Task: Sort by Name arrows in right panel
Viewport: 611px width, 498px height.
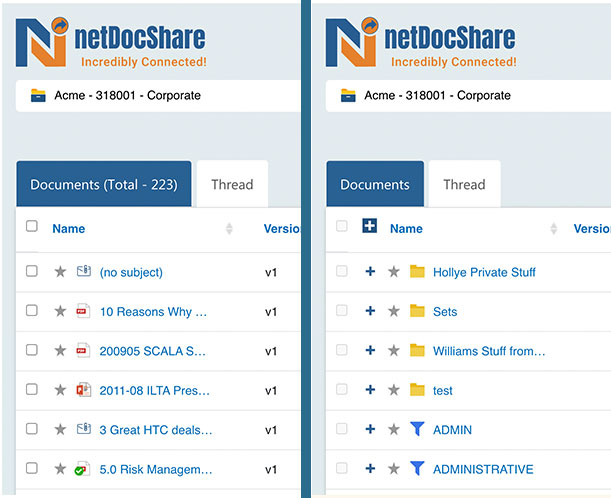Action: (x=553, y=229)
